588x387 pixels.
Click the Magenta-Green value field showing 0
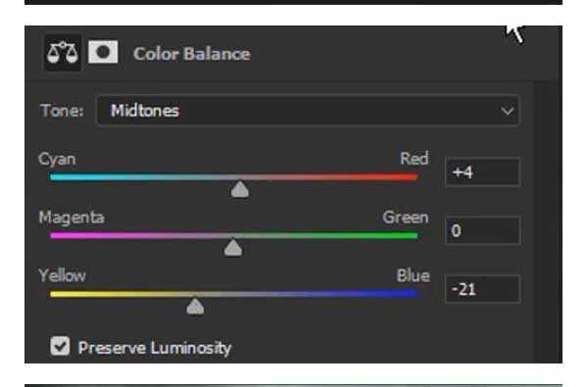pyautogui.click(x=482, y=230)
